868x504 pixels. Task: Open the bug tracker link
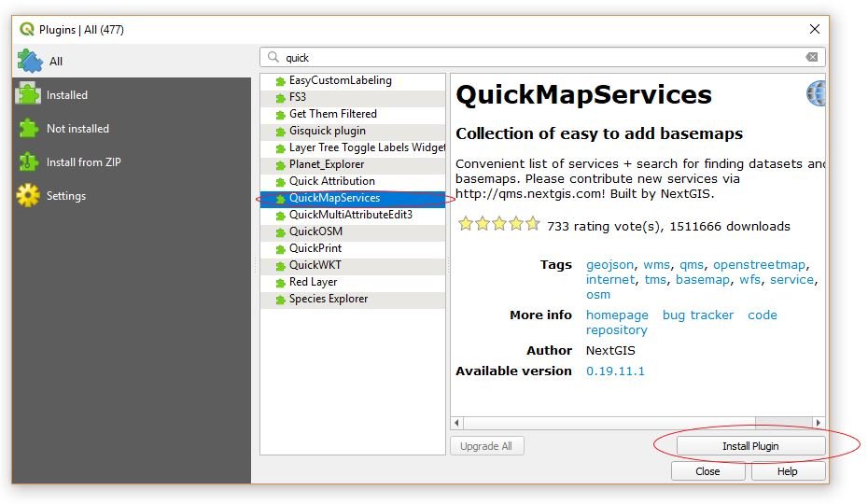click(698, 315)
